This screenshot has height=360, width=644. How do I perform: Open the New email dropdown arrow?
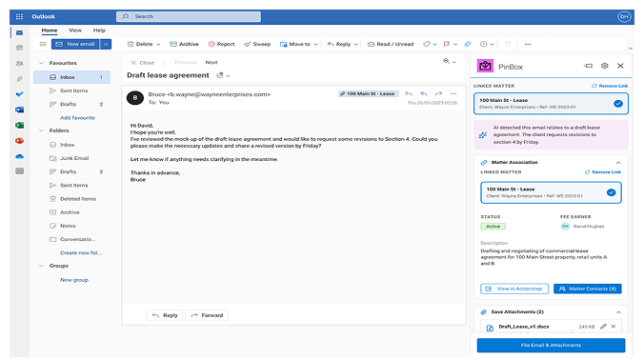tap(106, 44)
